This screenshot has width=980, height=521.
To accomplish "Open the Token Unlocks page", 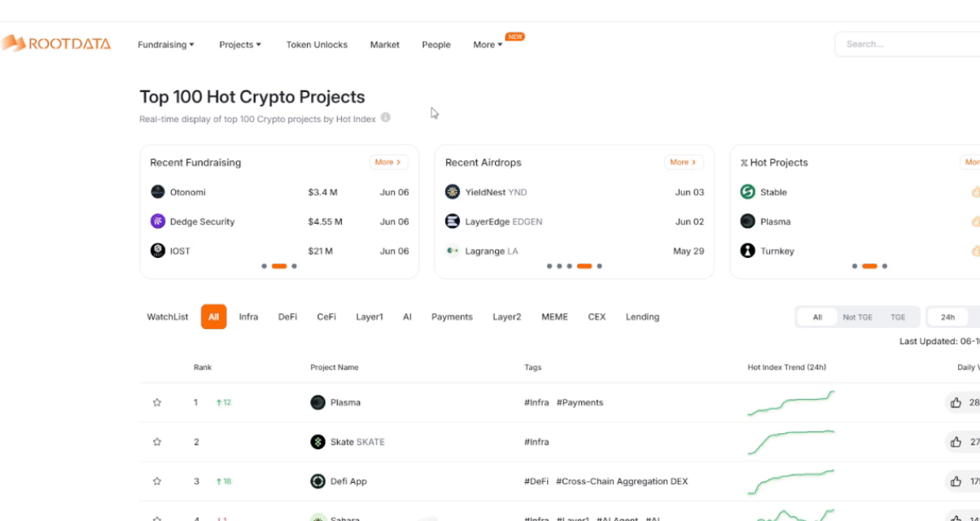I will (x=317, y=45).
